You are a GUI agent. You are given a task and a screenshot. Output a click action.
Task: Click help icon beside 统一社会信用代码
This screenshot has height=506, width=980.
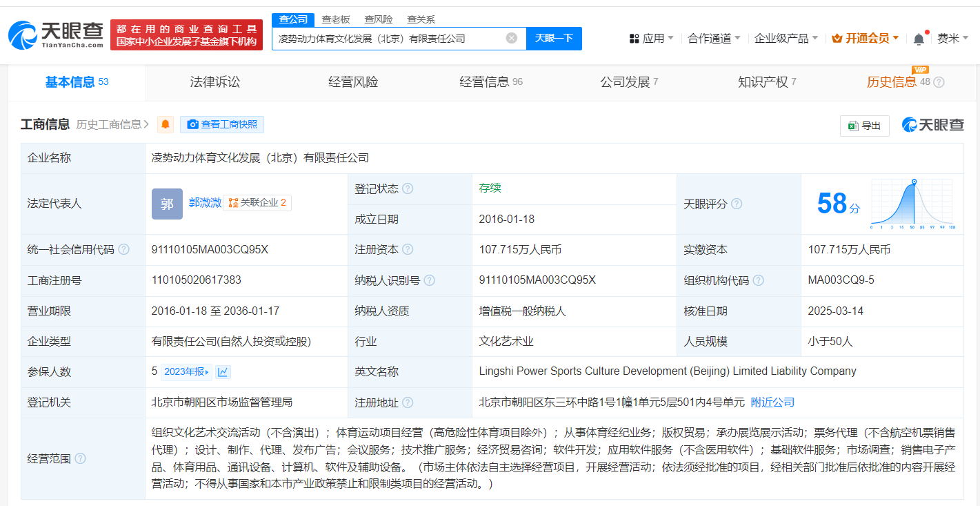click(x=123, y=250)
